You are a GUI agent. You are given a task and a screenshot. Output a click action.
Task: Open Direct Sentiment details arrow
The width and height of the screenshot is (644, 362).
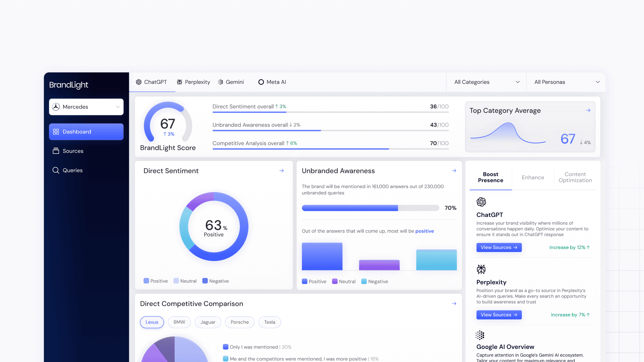pyautogui.click(x=281, y=171)
